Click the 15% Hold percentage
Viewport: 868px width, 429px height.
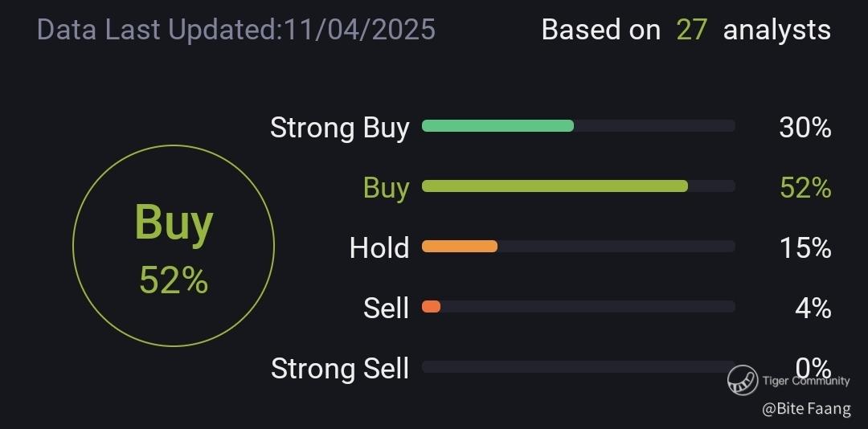[x=805, y=248]
